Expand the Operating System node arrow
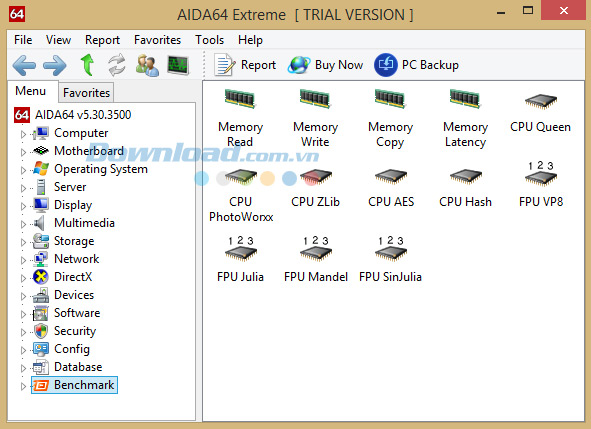Image resolution: width=591 pixels, height=429 pixels. [x=23, y=170]
